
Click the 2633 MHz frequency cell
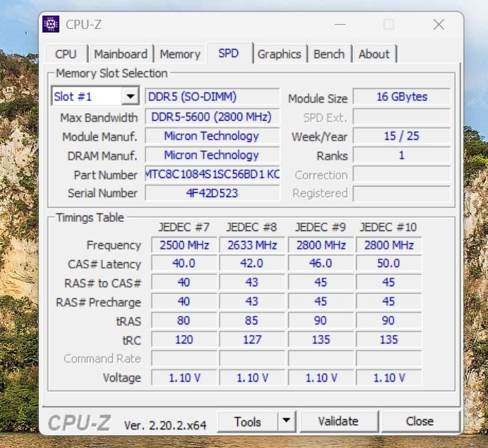252,245
